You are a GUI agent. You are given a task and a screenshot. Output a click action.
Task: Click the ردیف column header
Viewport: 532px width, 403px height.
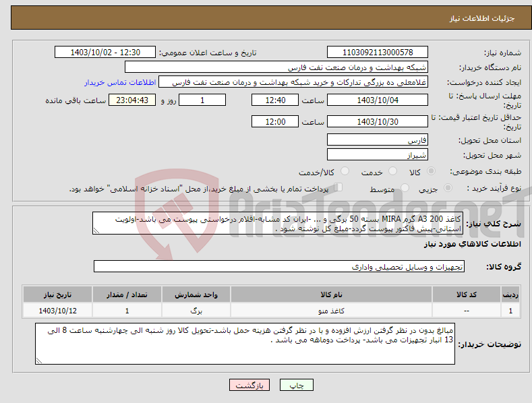[x=510, y=294]
